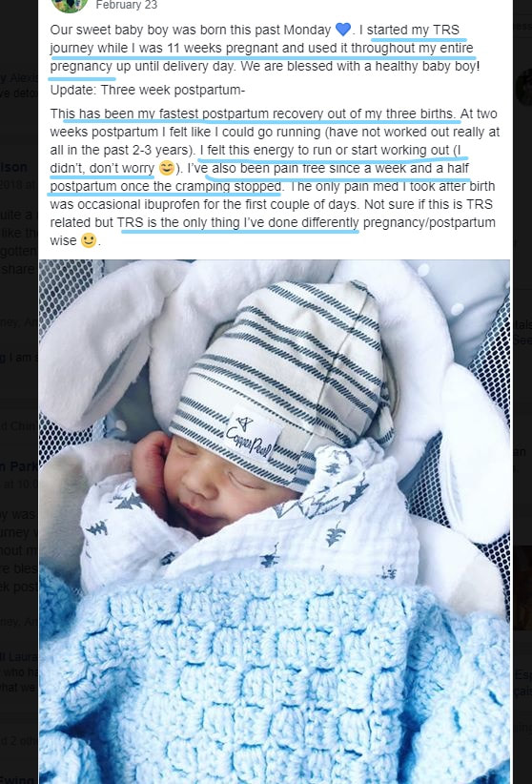Image resolution: width=532 pixels, height=784 pixels.
Task: Click the dimmed name ending in wing
Action: pyautogui.click(x=19, y=780)
